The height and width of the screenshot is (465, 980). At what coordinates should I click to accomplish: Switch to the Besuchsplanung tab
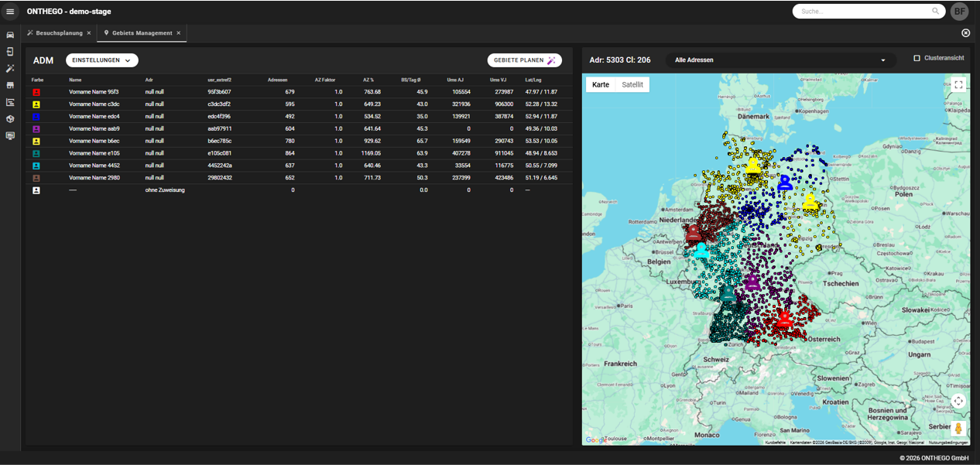tap(59, 33)
